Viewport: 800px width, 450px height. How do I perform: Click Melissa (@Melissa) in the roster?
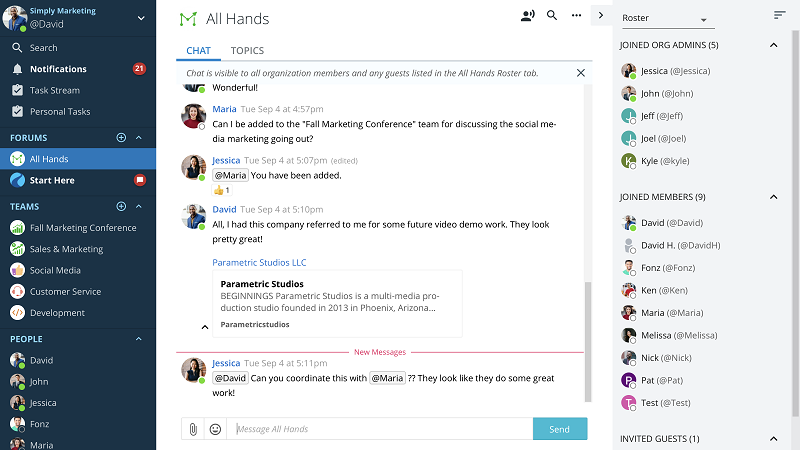tap(669, 335)
